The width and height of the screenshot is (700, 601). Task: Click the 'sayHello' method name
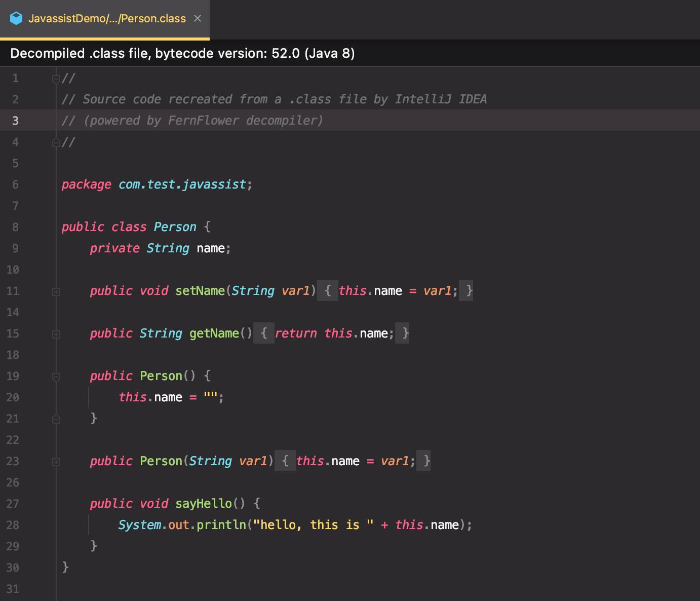pos(204,504)
